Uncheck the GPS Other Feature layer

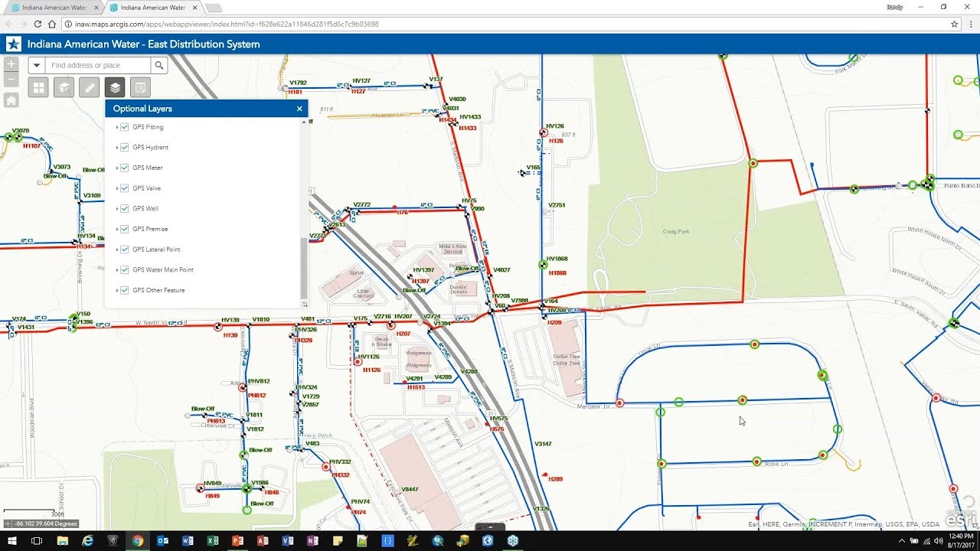125,290
